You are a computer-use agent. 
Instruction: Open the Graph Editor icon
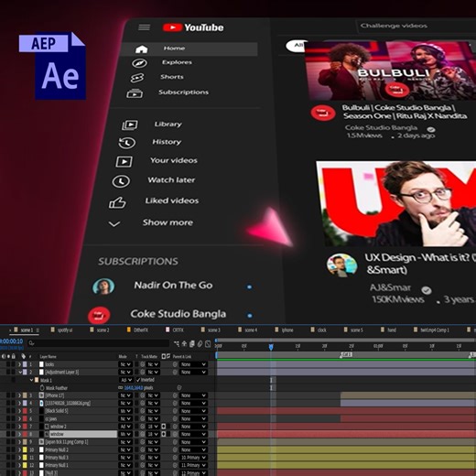(x=208, y=344)
